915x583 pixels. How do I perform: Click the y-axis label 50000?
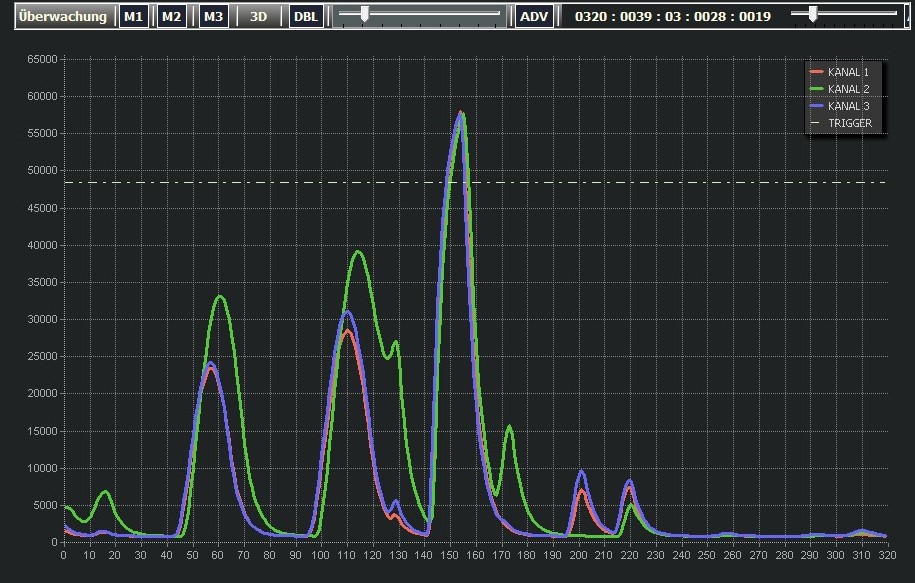pos(42,170)
